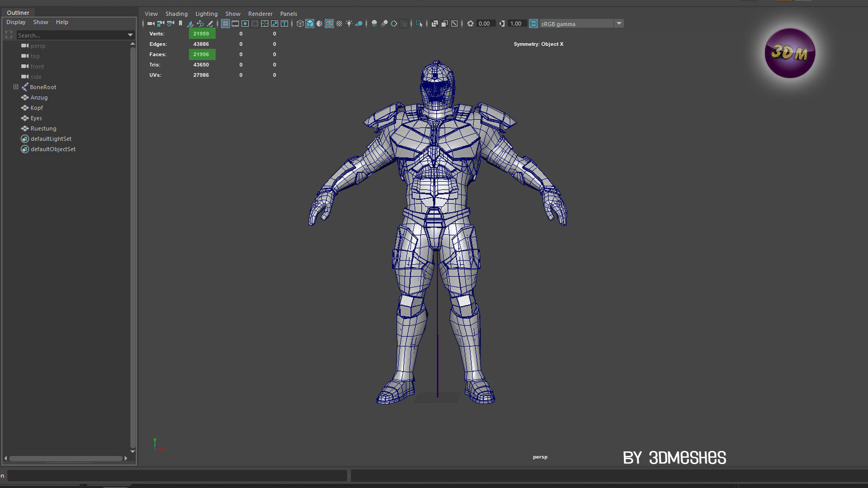
Task: Turn on the Shadows icon
Action: (359, 23)
